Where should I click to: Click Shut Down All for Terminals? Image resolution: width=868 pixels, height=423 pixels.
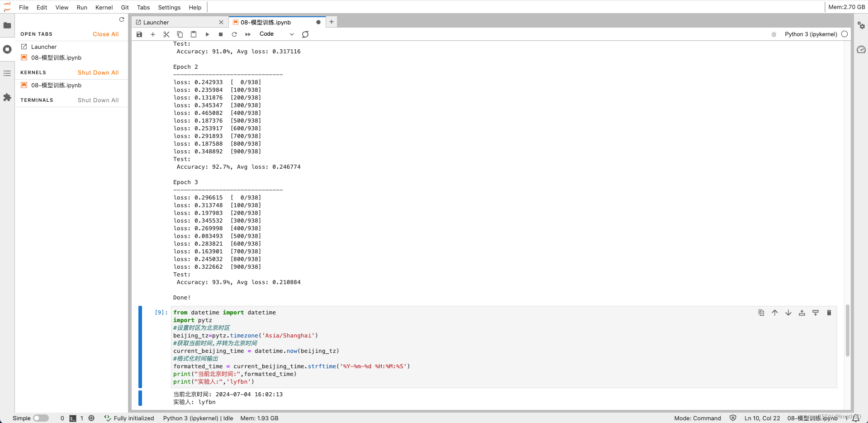(98, 100)
